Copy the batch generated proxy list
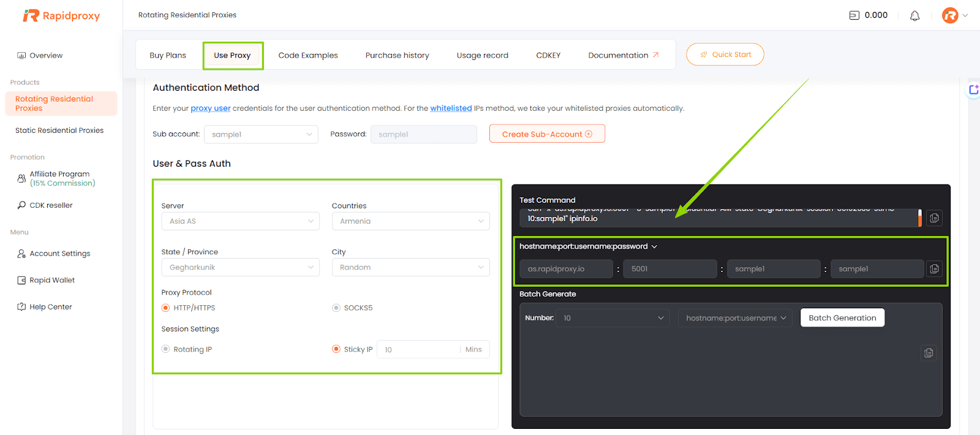 [929, 353]
